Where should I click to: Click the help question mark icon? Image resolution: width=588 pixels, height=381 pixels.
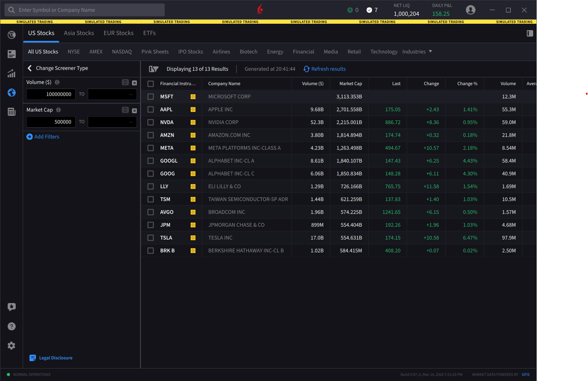[12, 326]
